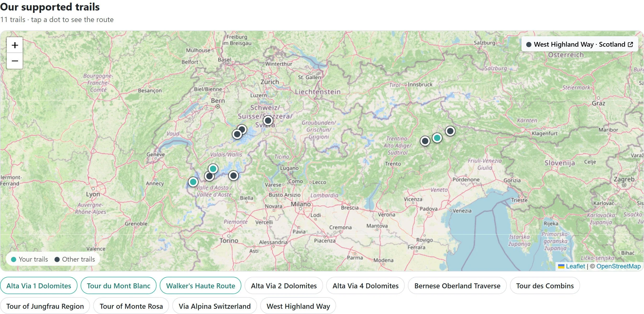
Task: Pick the Tour des Combins chip
Action: [545, 285]
